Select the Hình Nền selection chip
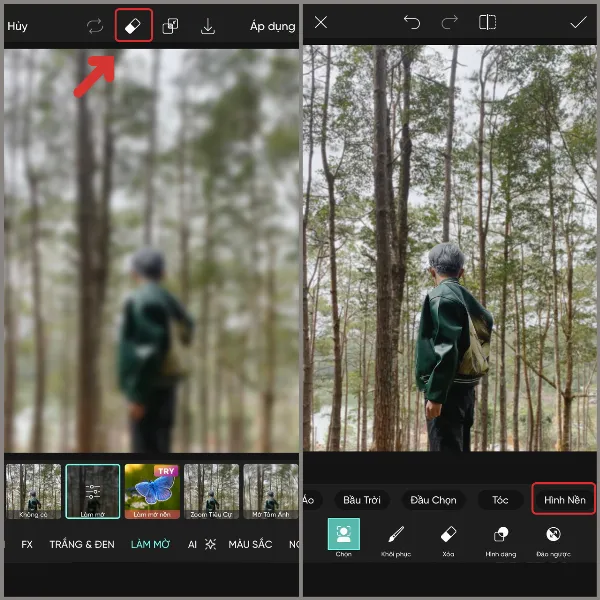Screen dimensions: 600x600 563,499
